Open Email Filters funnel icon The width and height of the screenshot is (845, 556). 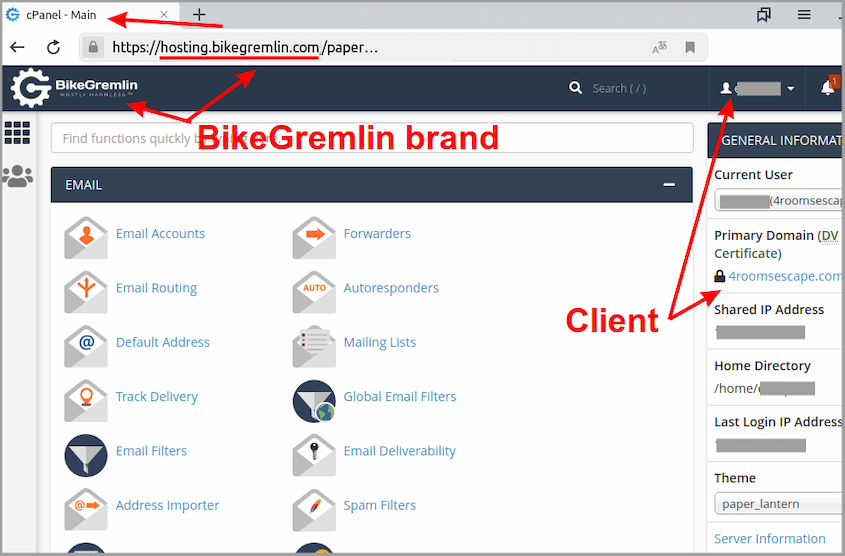(x=86, y=455)
